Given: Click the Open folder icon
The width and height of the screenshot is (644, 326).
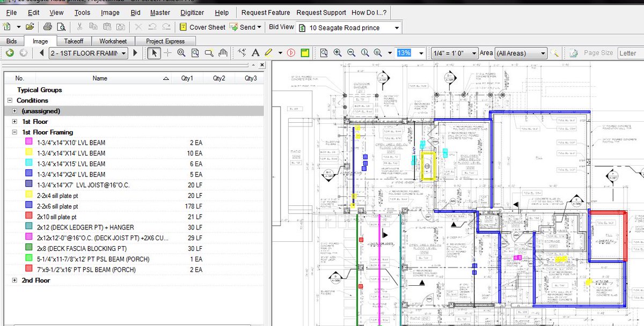Looking at the screenshot, I should 30,27.
